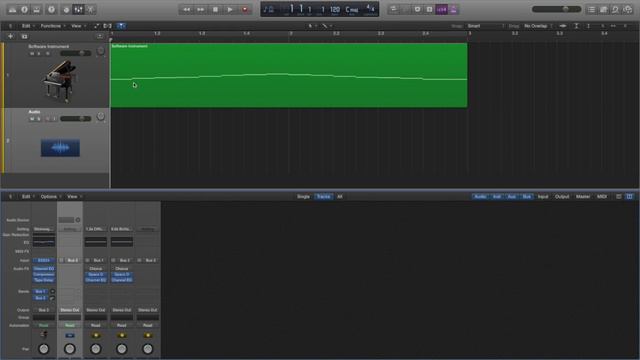Click the Play transport button

(230, 9)
